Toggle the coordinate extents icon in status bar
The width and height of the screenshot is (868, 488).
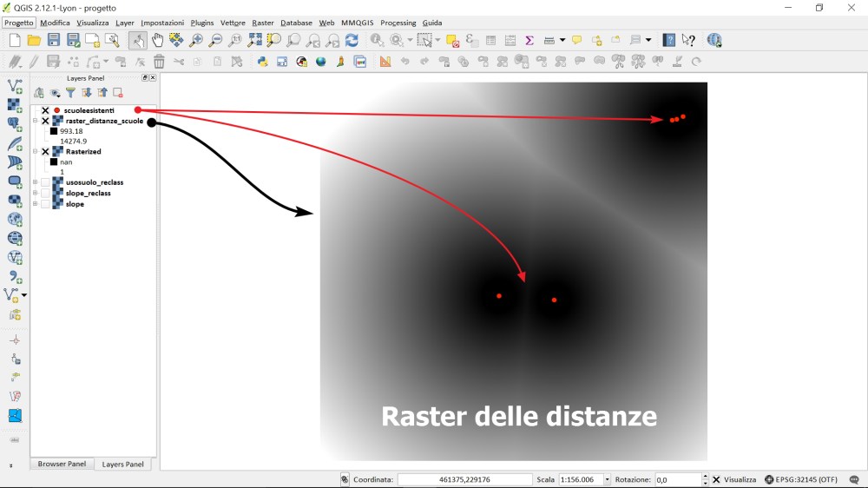coord(345,479)
